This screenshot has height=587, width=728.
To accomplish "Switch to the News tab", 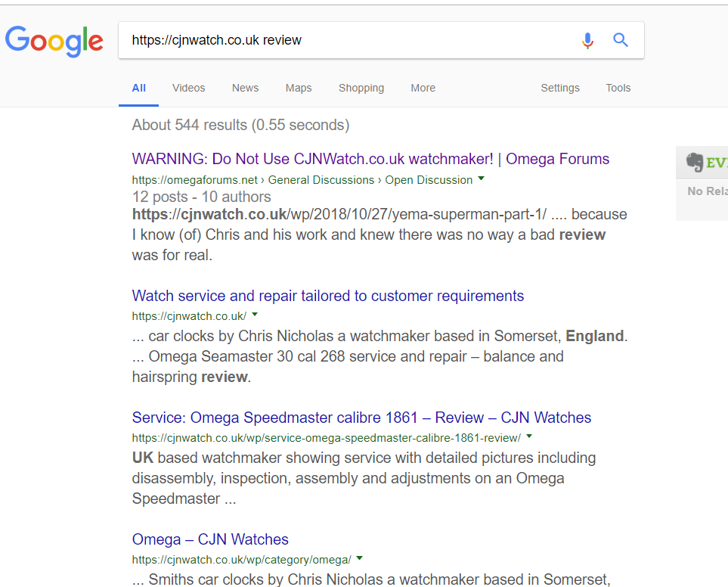I will (245, 88).
